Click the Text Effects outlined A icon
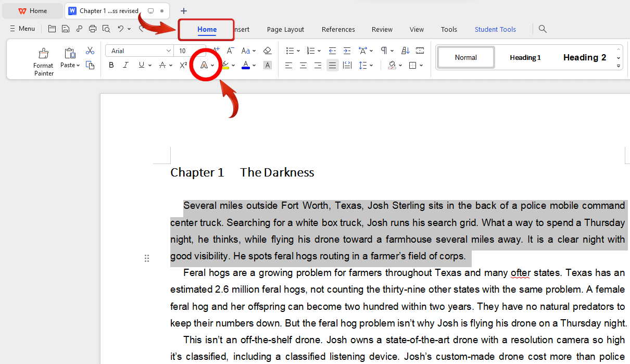The width and height of the screenshot is (630, 364). (204, 65)
